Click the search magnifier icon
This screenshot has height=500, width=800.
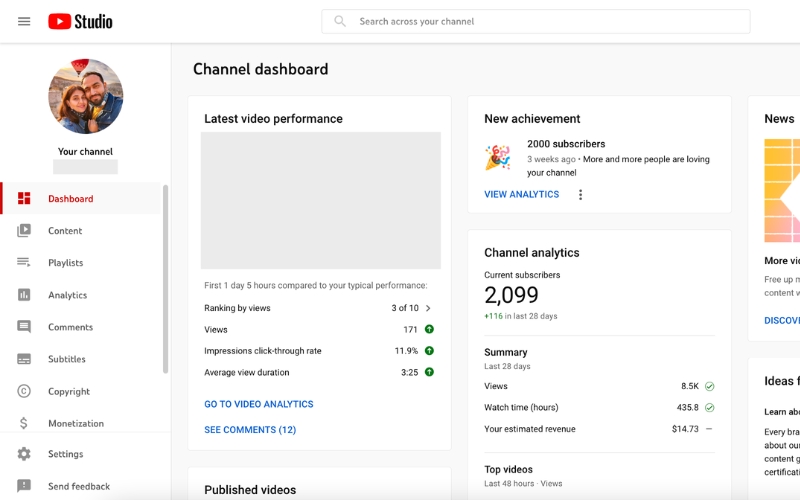coord(340,21)
